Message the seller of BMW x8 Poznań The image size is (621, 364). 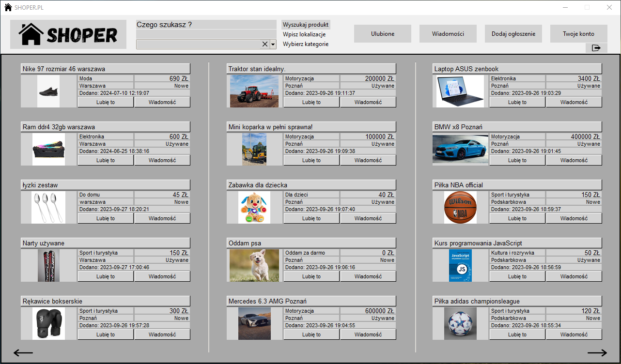click(574, 160)
